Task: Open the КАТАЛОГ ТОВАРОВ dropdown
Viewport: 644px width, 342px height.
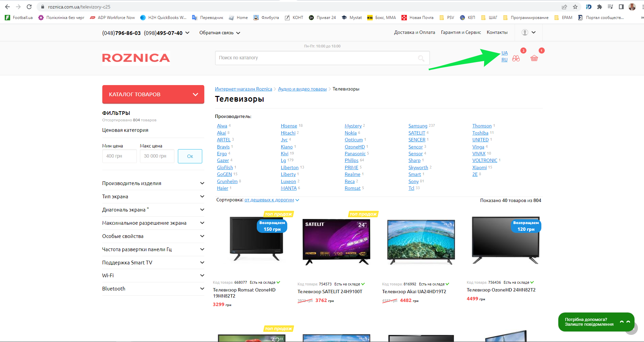Action: (153, 94)
